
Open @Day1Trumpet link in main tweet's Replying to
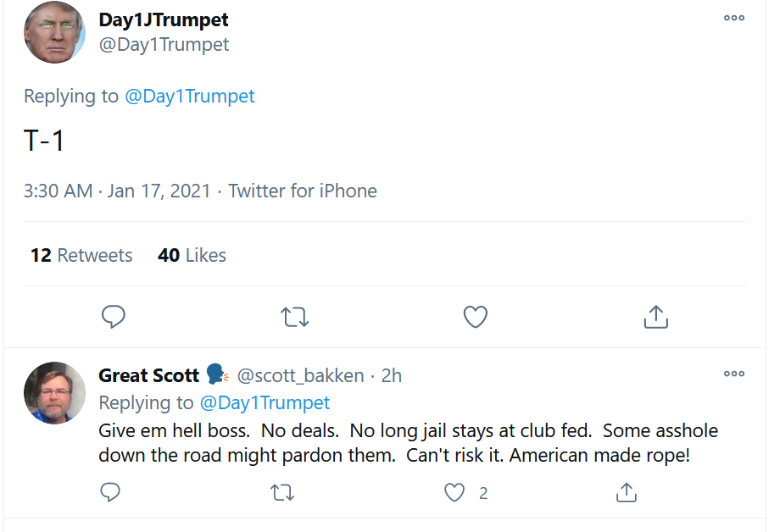tap(190, 96)
